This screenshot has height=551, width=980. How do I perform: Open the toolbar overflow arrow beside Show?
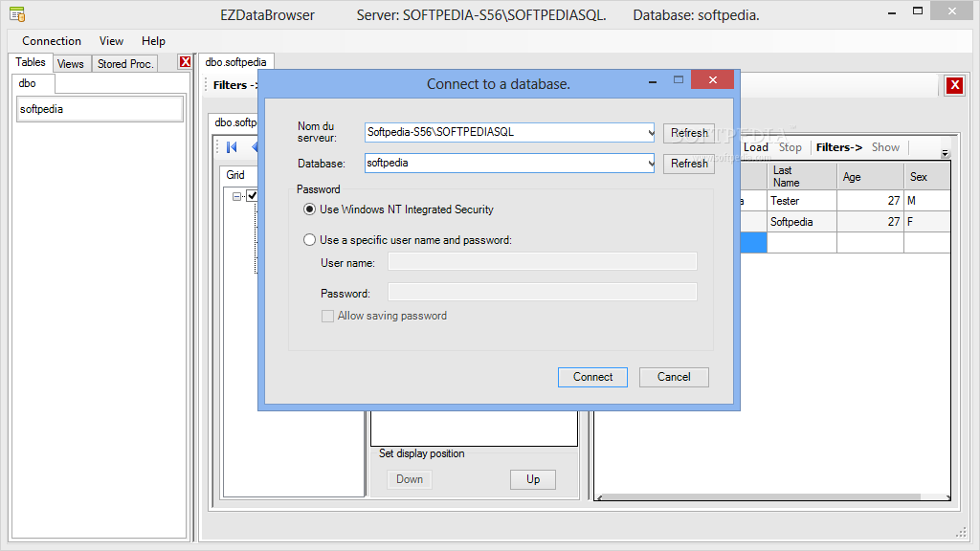[945, 153]
